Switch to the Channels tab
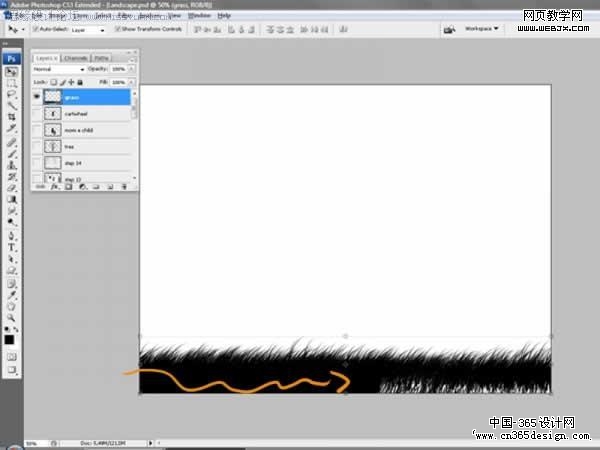Image resolution: width=600 pixels, height=450 pixels. click(76, 58)
